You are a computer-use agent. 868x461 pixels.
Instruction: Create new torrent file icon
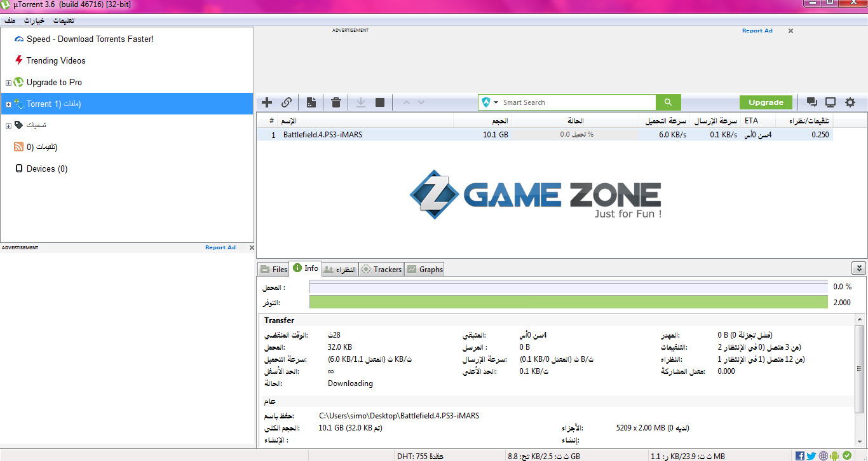point(311,102)
